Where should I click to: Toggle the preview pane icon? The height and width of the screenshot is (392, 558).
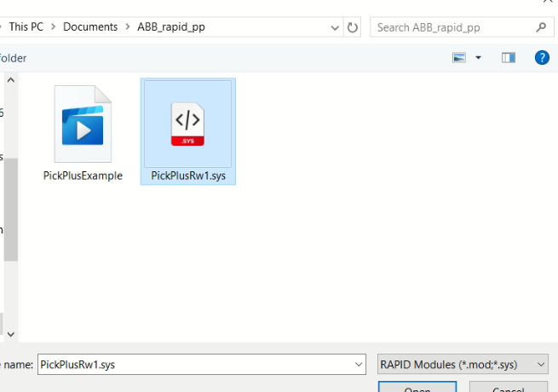[x=509, y=57]
